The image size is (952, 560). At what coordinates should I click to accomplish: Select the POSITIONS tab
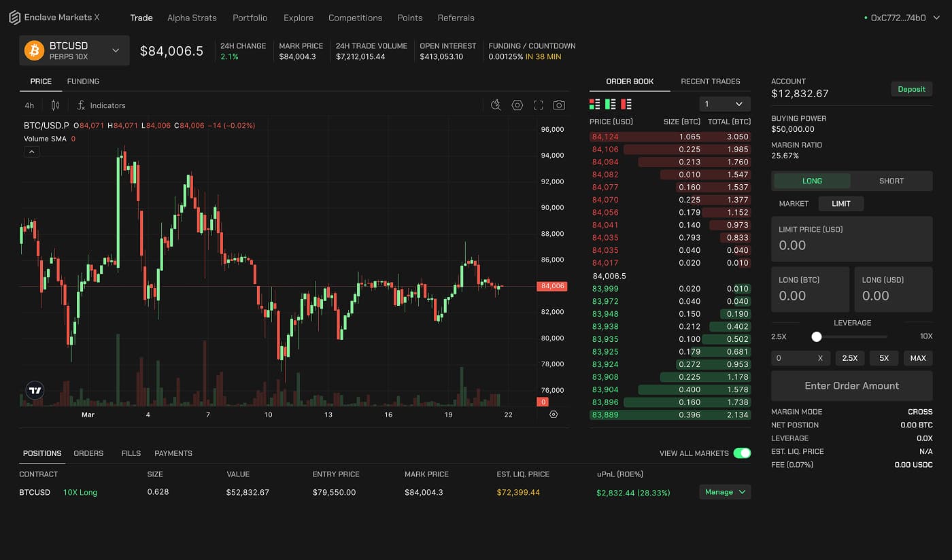42,453
